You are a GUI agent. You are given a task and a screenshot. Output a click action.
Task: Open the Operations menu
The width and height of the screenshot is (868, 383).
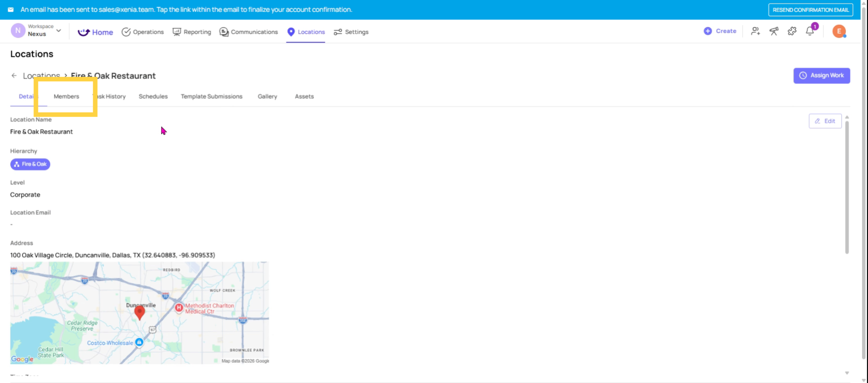143,32
